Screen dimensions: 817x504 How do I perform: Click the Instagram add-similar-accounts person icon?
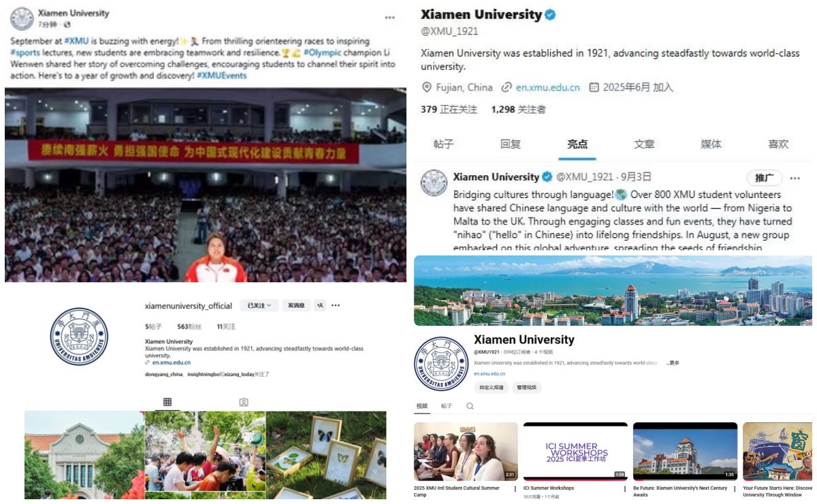point(320,305)
